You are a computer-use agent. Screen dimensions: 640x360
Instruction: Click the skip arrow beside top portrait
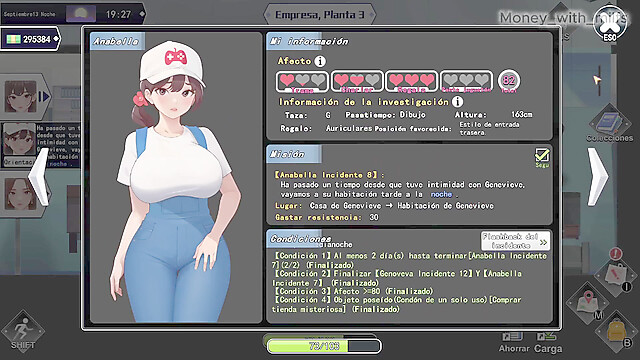[44, 97]
